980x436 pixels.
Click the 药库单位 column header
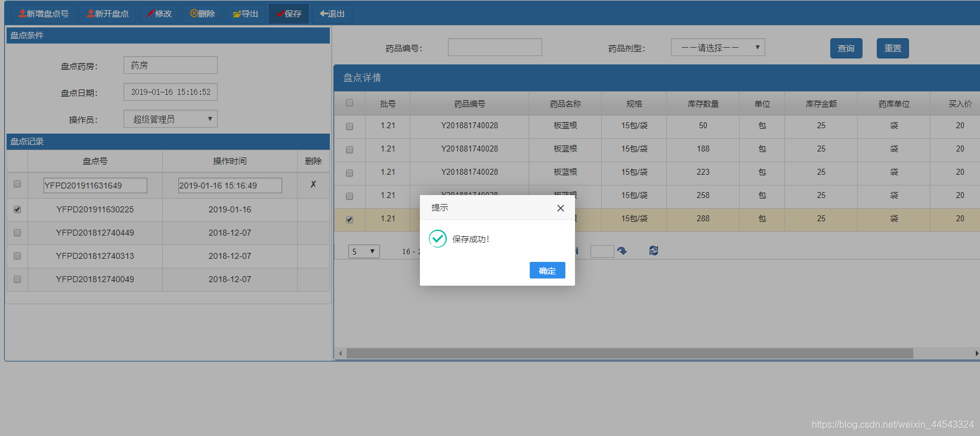coord(894,104)
